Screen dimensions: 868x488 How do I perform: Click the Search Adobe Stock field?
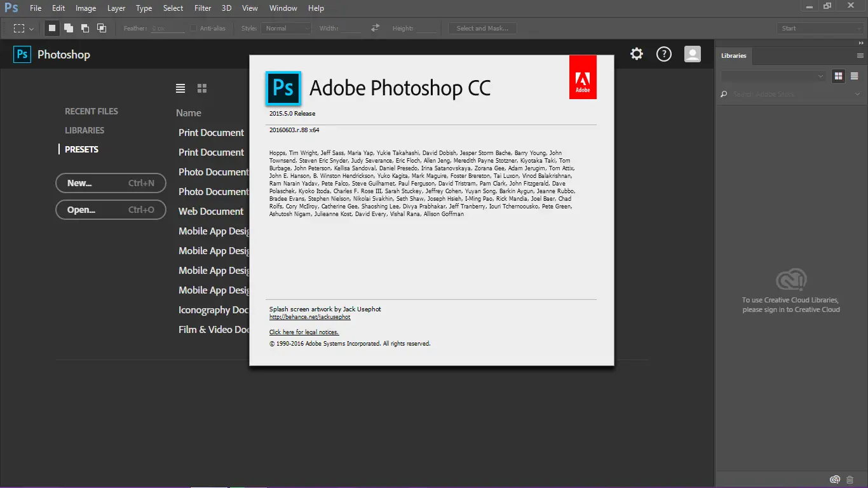tap(791, 94)
